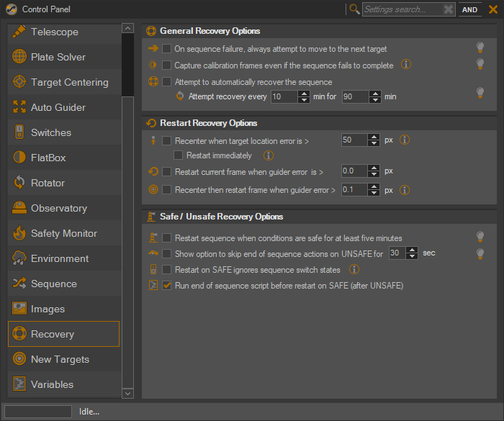Viewport: 504px width, 421px height.
Task: Click the sidebar scroll down arrow
Action: click(x=127, y=394)
